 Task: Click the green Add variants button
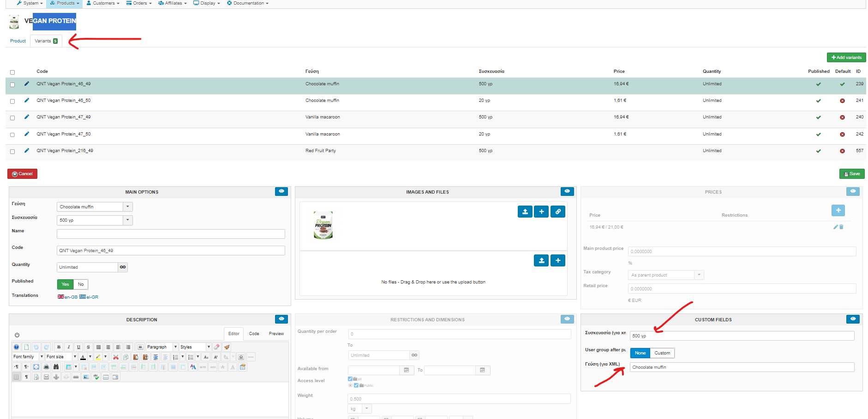click(846, 58)
